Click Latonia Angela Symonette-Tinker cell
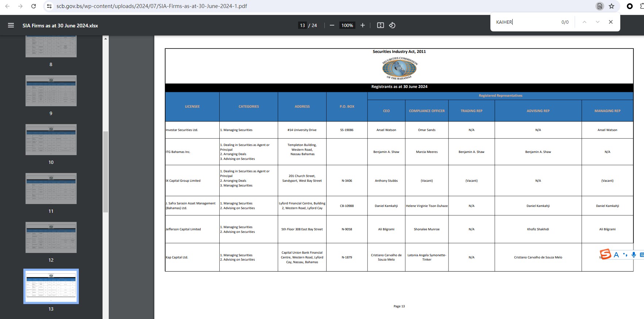 [x=427, y=257]
